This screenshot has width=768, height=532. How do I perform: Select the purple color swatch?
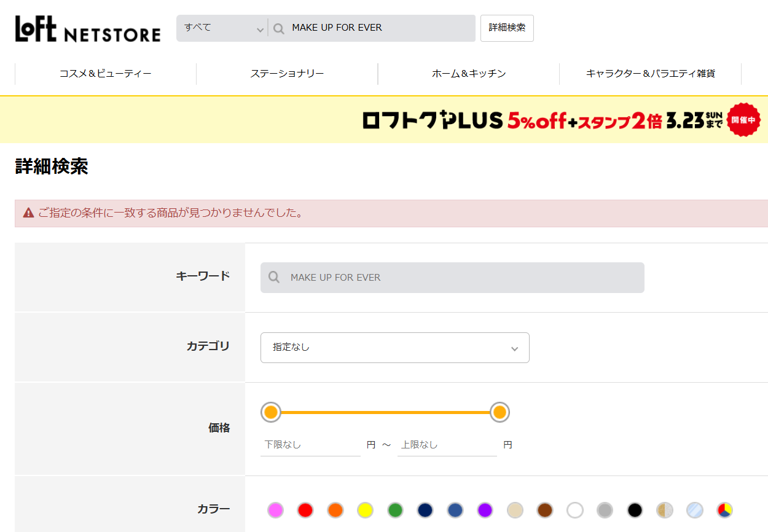click(485, 510)
